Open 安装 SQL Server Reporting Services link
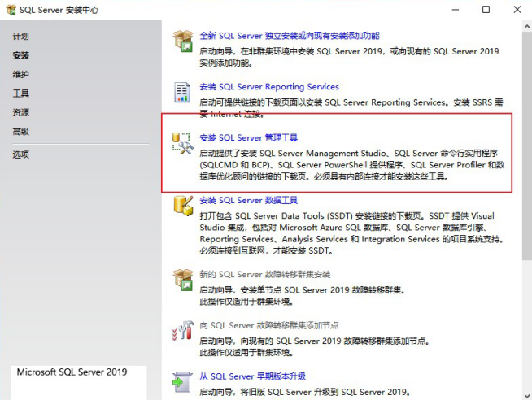Screen dimensions: 532x400 [x=269, y=87]
